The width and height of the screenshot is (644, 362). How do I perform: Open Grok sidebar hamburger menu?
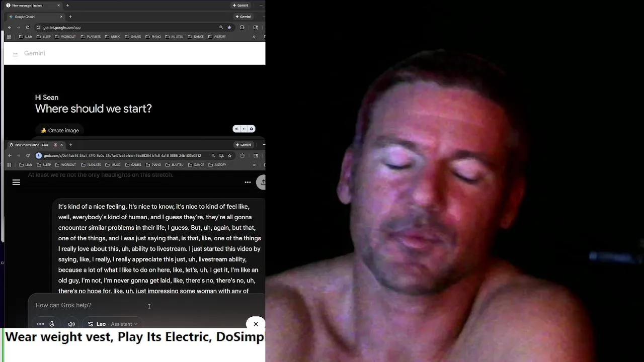click(x=16, y=182)
